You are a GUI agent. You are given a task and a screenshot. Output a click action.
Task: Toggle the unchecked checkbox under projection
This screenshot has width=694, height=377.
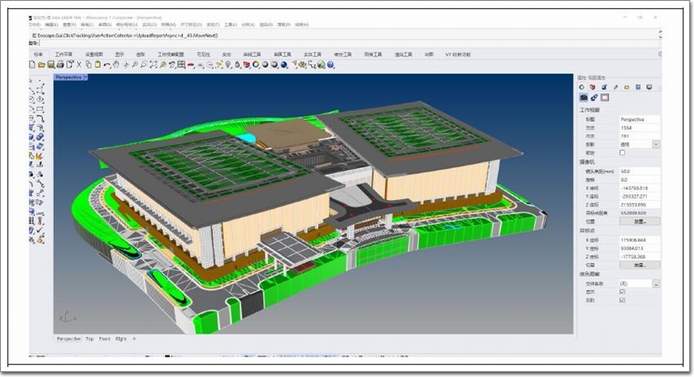[622, 153]
